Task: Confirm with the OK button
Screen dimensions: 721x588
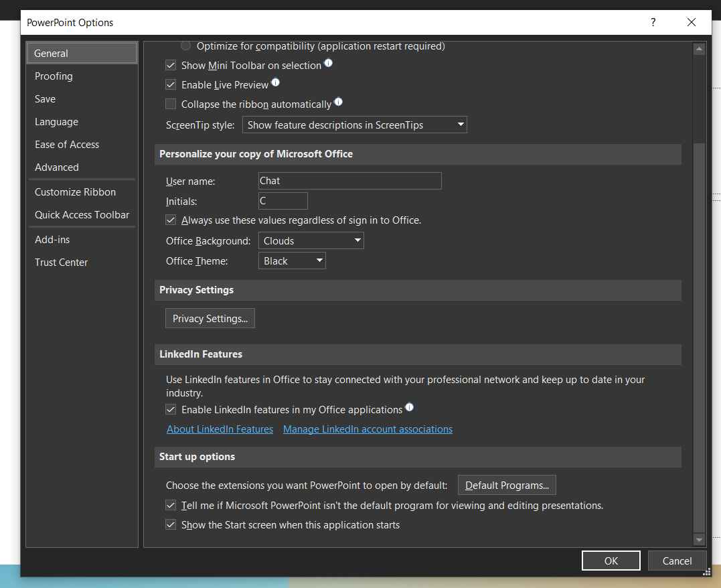Action: 611,561
